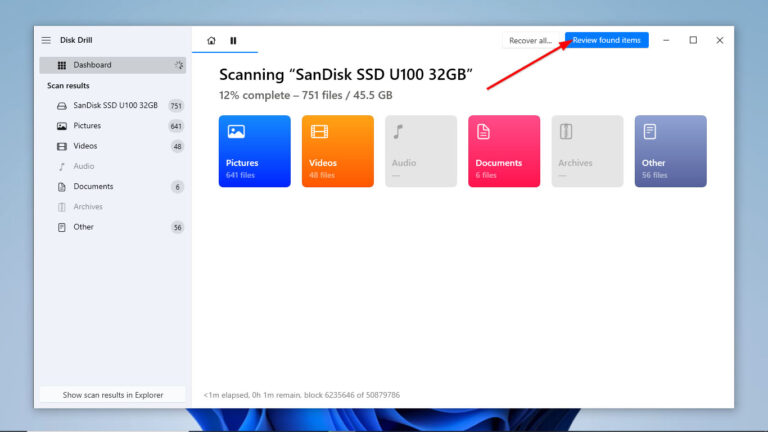The width and height of the screenshot is (768, 432).
Task: Click the grey Archives tile
Action: (587, 151)
